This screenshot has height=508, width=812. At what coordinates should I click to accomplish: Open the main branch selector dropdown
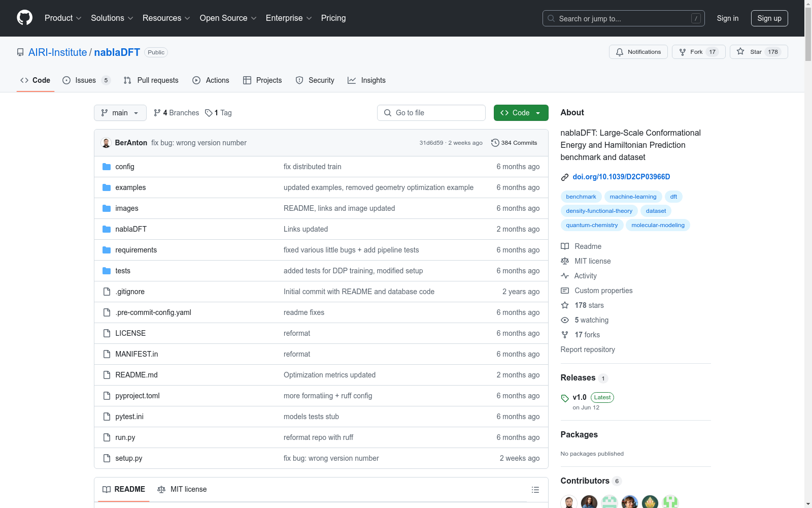click(x=120, y=113)
